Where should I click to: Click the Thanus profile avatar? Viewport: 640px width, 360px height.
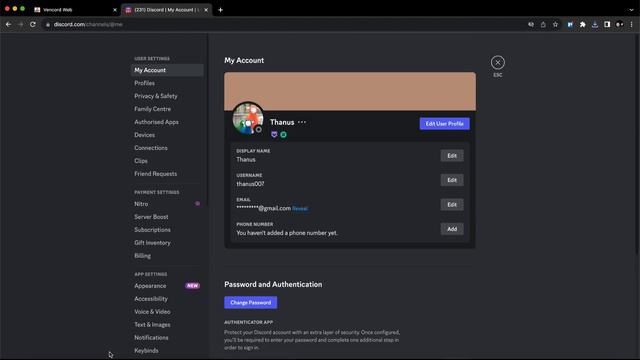pyautogui.click(x=248, y=118)
